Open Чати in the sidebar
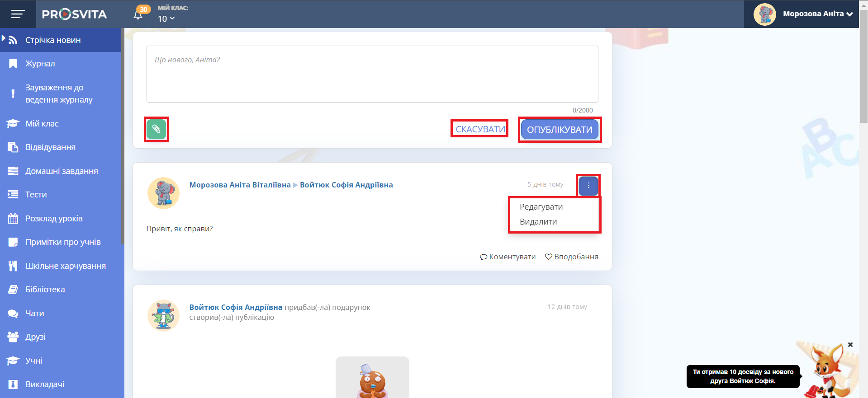 (x=34, y=314)
